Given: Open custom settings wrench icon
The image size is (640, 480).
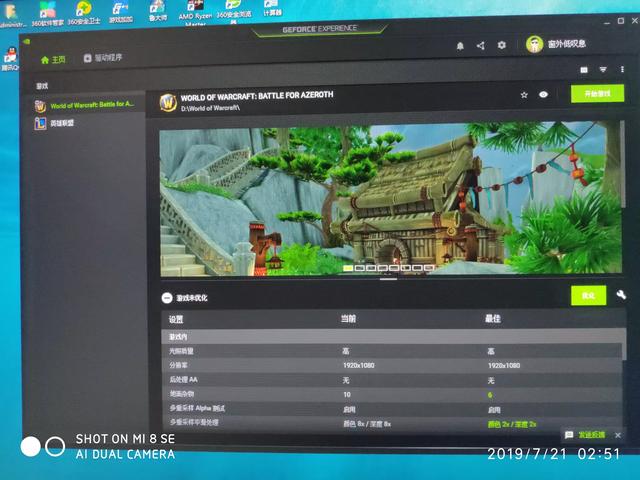Looking at the screenshot, I should [x=621, y=295].
